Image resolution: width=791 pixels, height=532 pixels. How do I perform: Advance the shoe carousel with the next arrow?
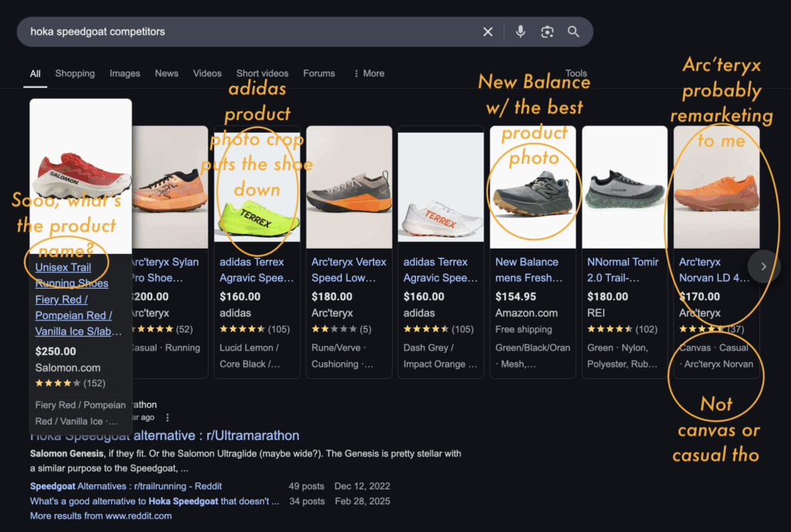(x=764, y=266)
